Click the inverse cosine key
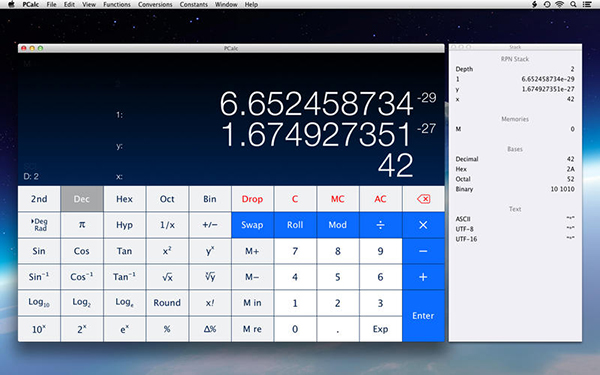 pyautogui.click(x=82, y=277)
